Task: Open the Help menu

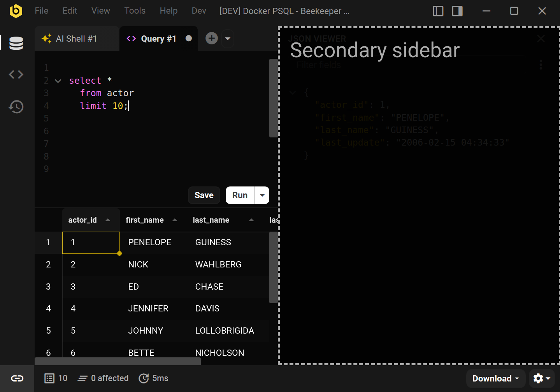Action: click(x=169, y=11)
